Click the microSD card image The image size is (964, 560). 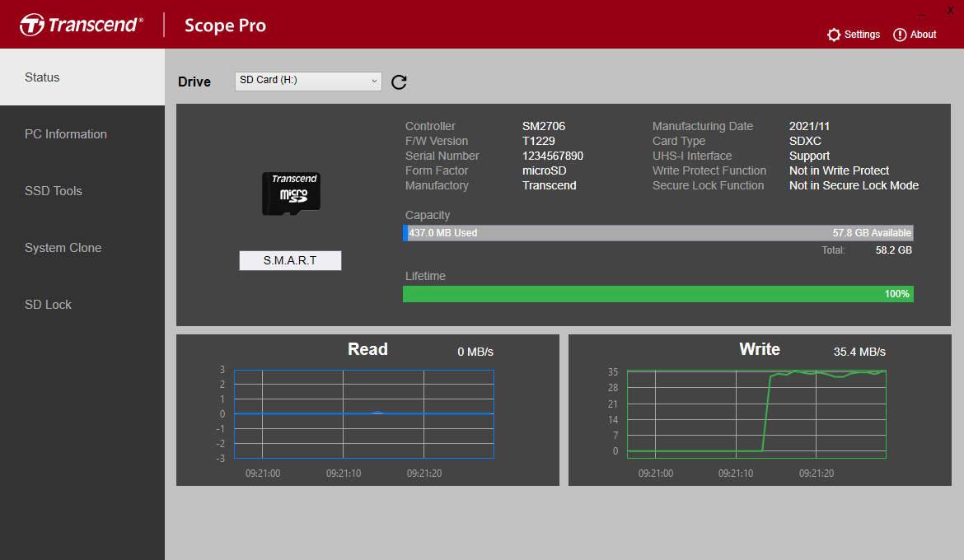(292, 194)
